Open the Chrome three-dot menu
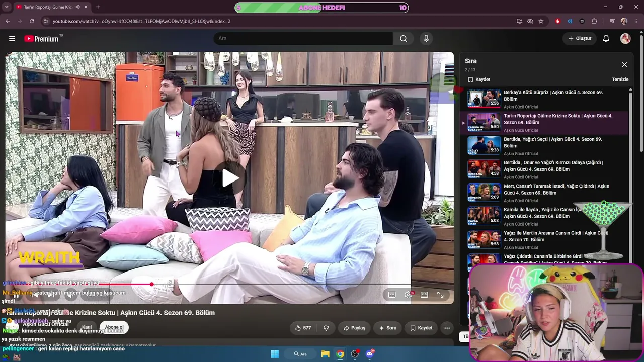 636,21
